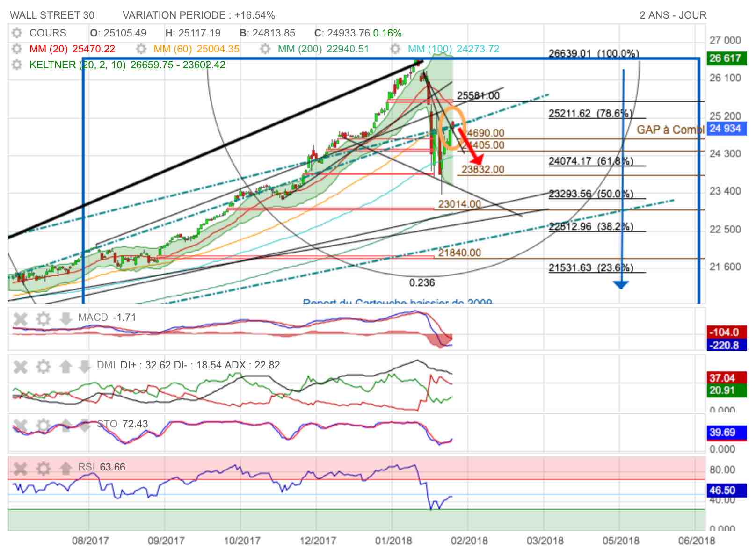
Task: Move the RSI panel up
Action: point(66,469)
